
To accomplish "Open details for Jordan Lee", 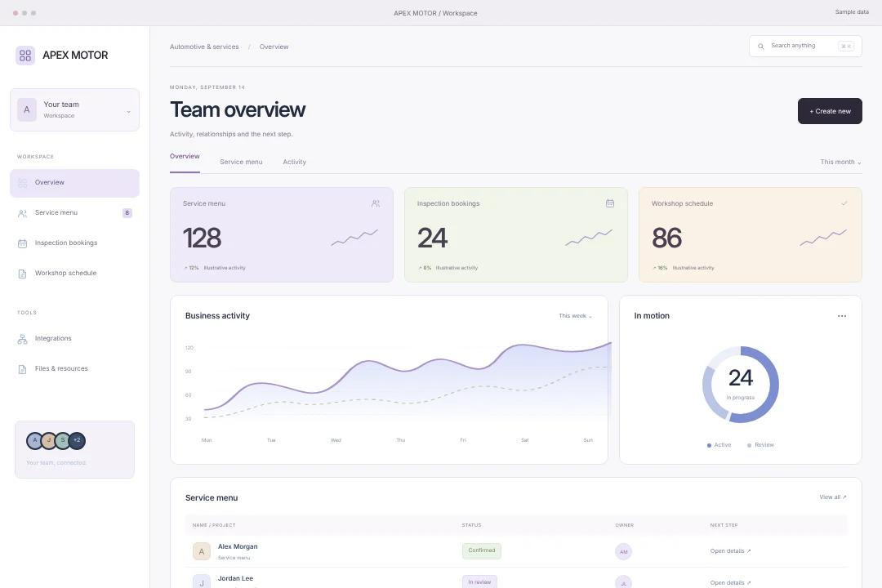I will coord(730,583).
